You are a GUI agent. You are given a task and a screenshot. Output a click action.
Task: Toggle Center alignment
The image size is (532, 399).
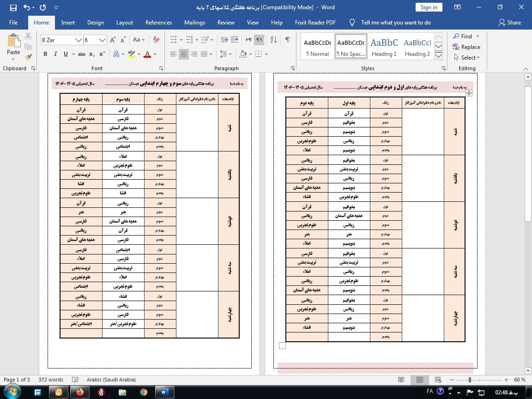pos(183,54)
